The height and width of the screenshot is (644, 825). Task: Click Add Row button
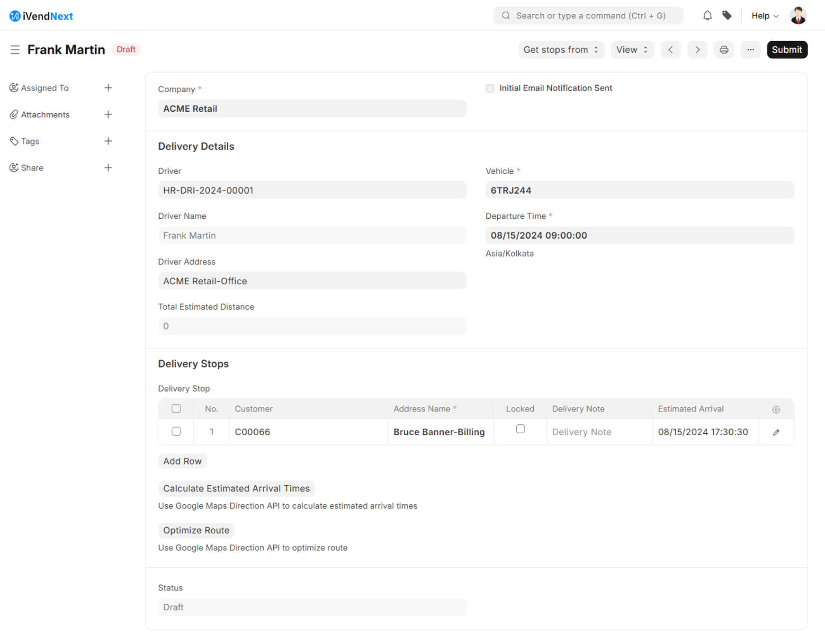coord(182,461)
